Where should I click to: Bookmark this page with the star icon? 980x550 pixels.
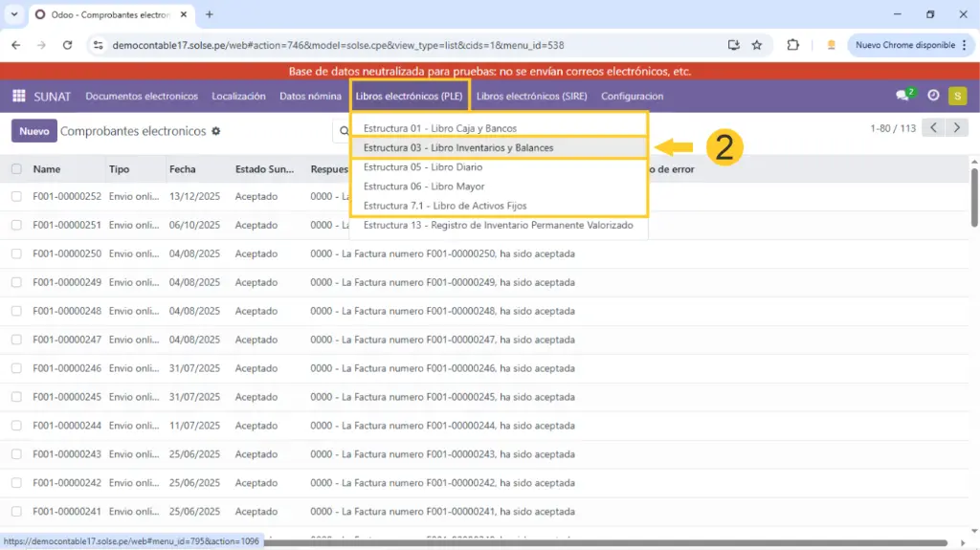(x=757, y=45)
